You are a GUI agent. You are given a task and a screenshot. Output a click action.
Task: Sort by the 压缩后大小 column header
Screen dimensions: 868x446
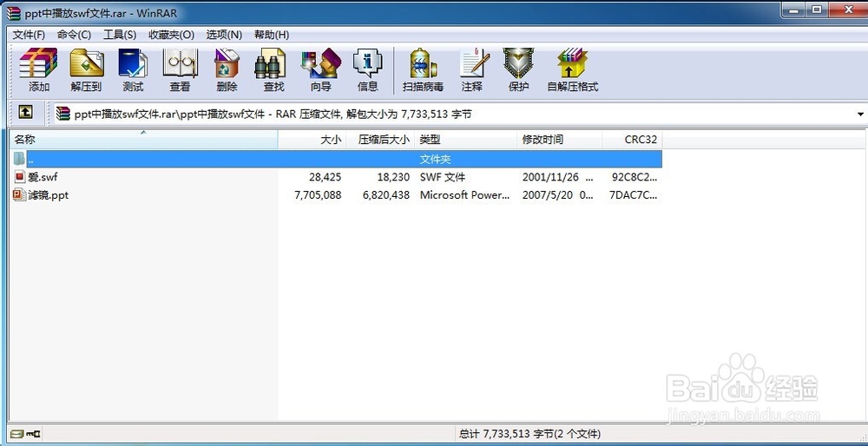pos(380,140)
